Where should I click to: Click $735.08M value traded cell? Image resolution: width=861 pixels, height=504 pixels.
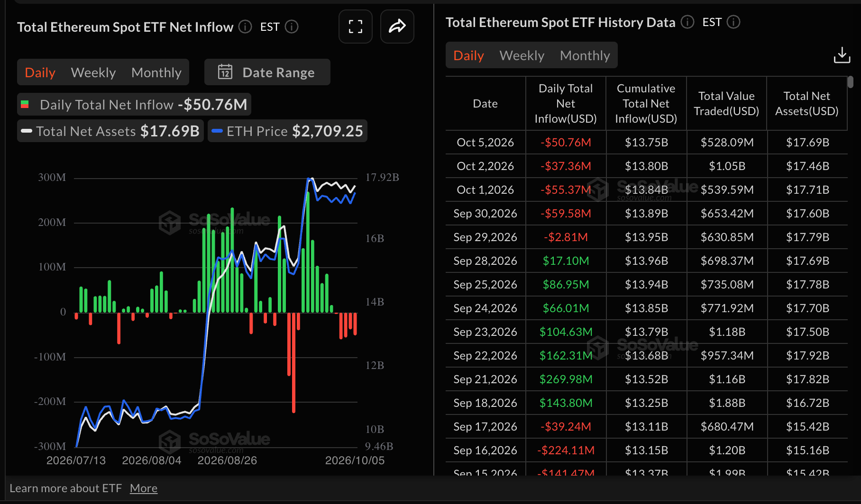[727, 284]
